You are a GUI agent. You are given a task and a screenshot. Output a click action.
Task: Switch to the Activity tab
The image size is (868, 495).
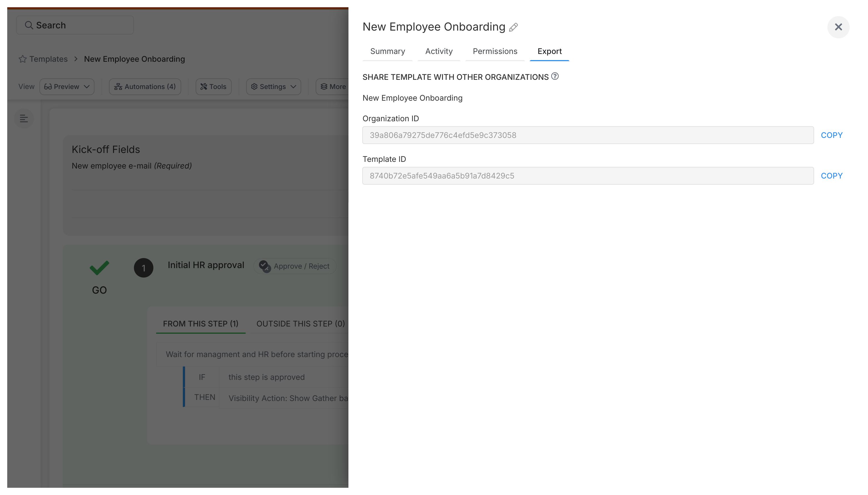coord(439,51)
